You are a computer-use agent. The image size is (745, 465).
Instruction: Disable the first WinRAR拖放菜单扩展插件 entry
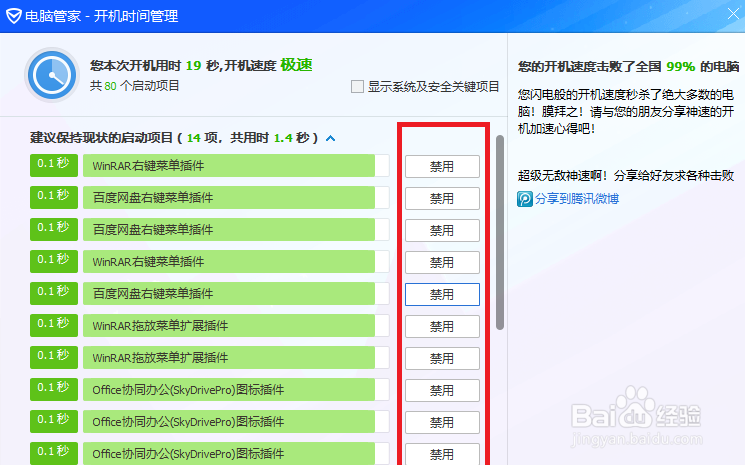click(442, 326)
